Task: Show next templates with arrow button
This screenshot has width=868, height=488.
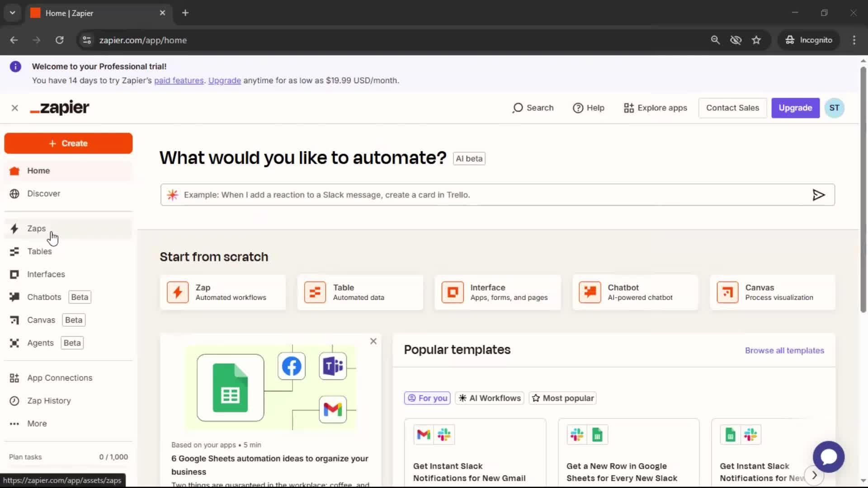Action: [814, 475]
